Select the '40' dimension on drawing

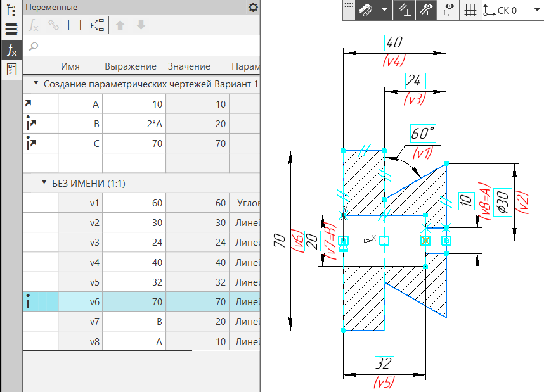pos(394,43)
